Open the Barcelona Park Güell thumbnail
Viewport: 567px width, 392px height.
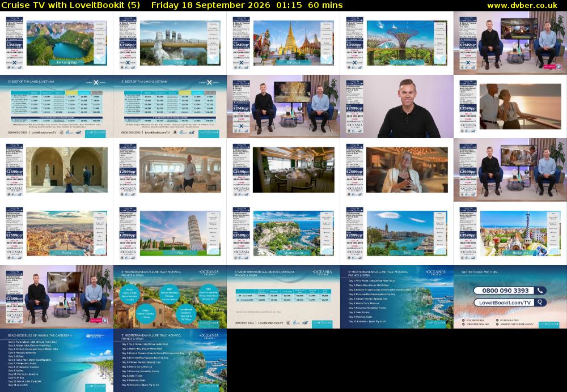[x=510, y=233]
